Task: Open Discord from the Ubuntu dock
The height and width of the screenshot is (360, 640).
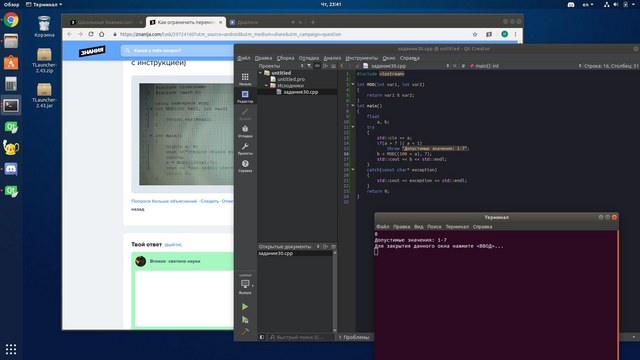Action: click(x=11, y=169)
